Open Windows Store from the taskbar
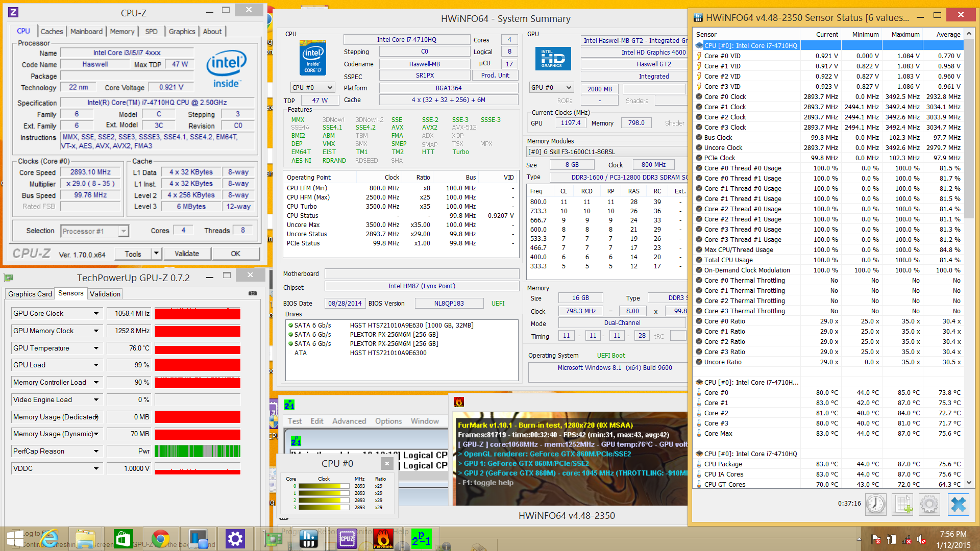980x551 pixels. [123, 539]
